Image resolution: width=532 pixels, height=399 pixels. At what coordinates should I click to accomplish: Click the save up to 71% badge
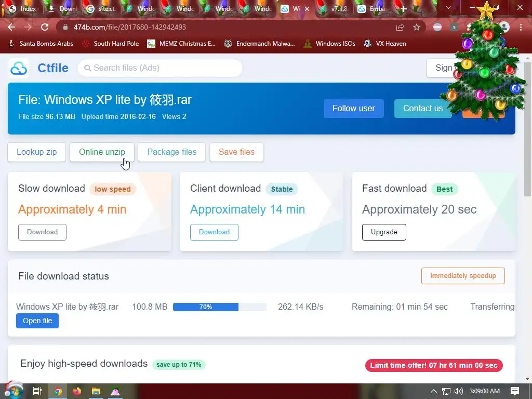click(179, 365)
